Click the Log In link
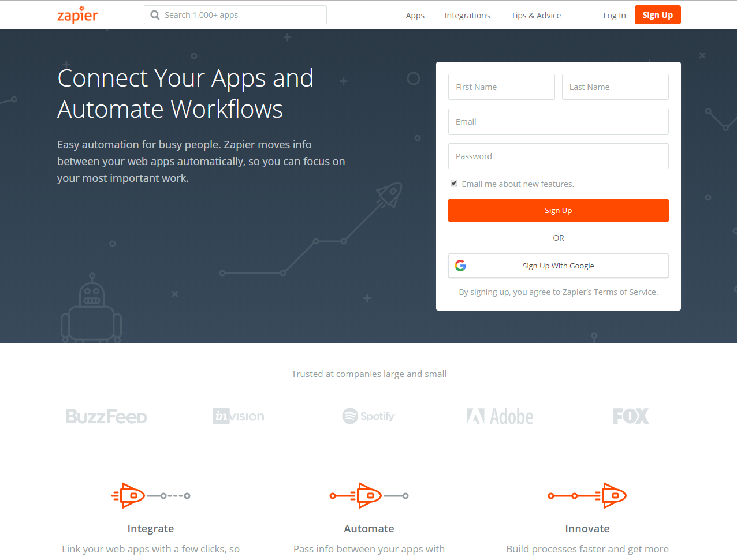This screenshot has width=737, height=560. point(615,16)
